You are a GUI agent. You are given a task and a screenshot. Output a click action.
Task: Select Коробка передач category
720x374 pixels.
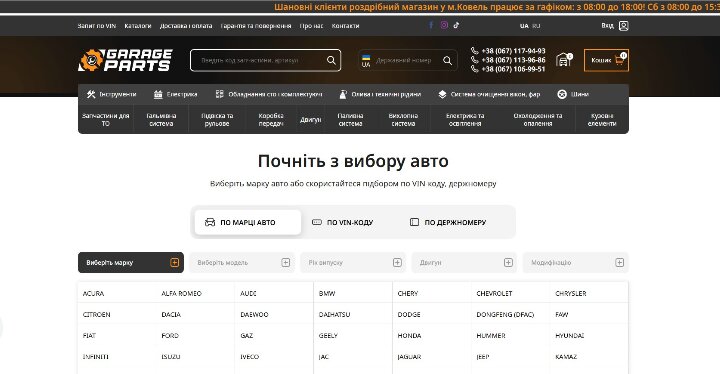tap(271, 119)
